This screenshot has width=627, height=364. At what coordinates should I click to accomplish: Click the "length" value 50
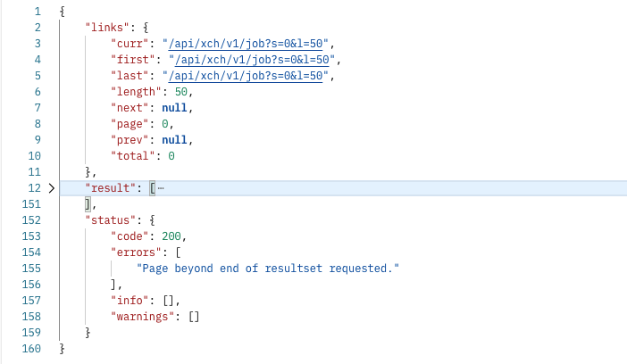coord(184,92)
